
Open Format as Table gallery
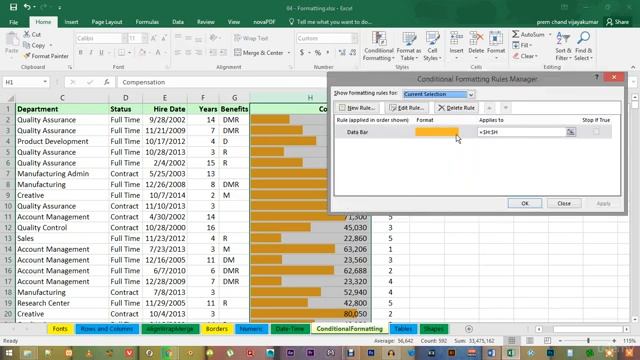click(x=409, y=46)
